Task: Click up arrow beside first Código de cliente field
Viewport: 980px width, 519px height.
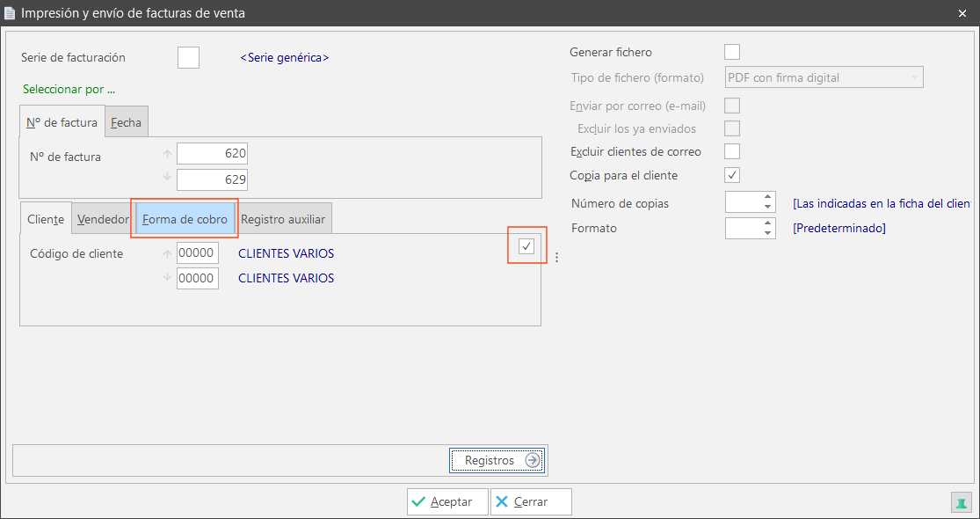Action: click(x=167, y=254)
